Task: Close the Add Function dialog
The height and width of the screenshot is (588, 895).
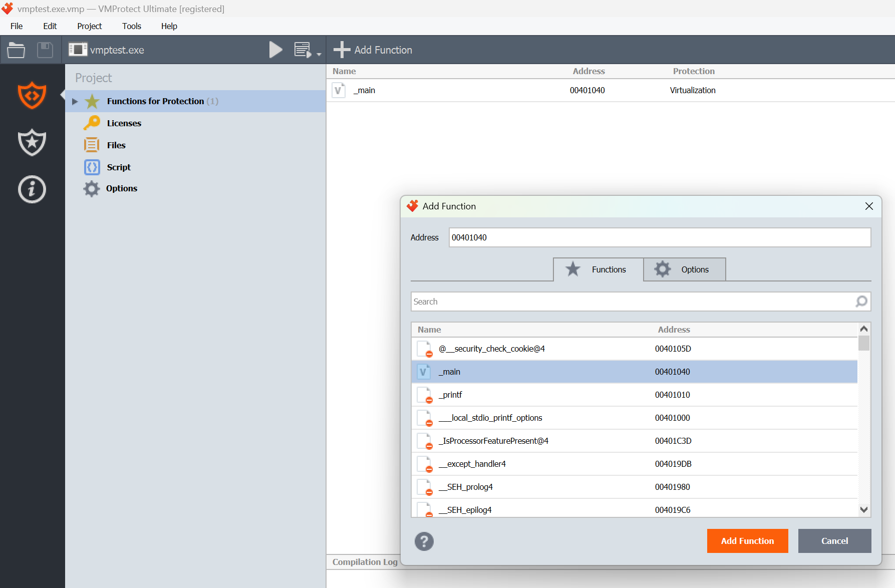Action: pos(869,206)
